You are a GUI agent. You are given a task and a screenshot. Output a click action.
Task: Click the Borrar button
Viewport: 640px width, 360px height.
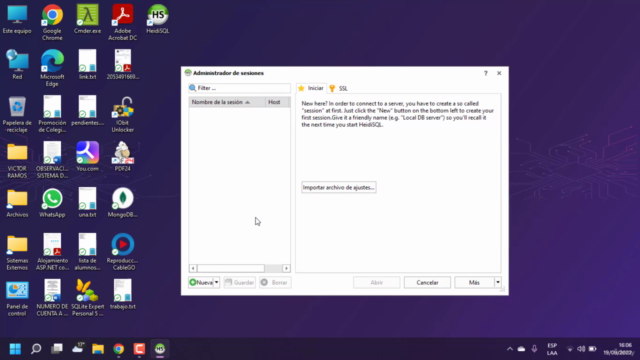coord(275,282)
